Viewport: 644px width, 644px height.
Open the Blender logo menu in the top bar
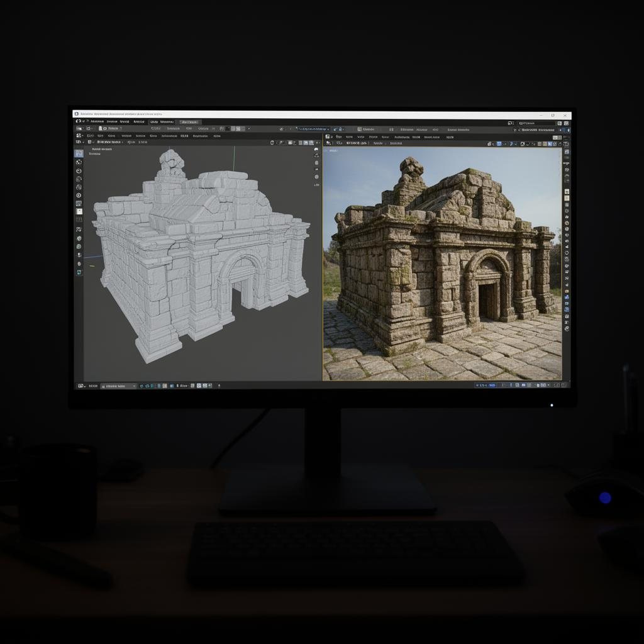click(79, 121)
